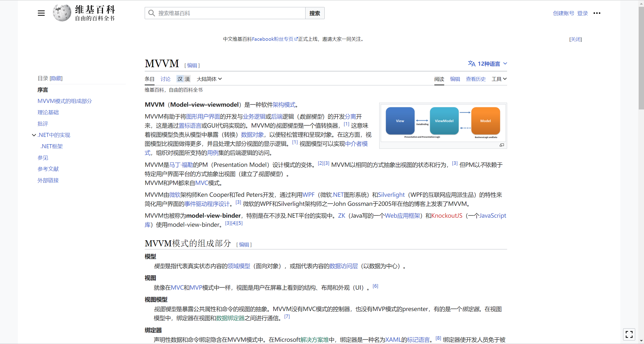Select the 条目 tab
Screen dimensions: 644x344
[149, 79]
